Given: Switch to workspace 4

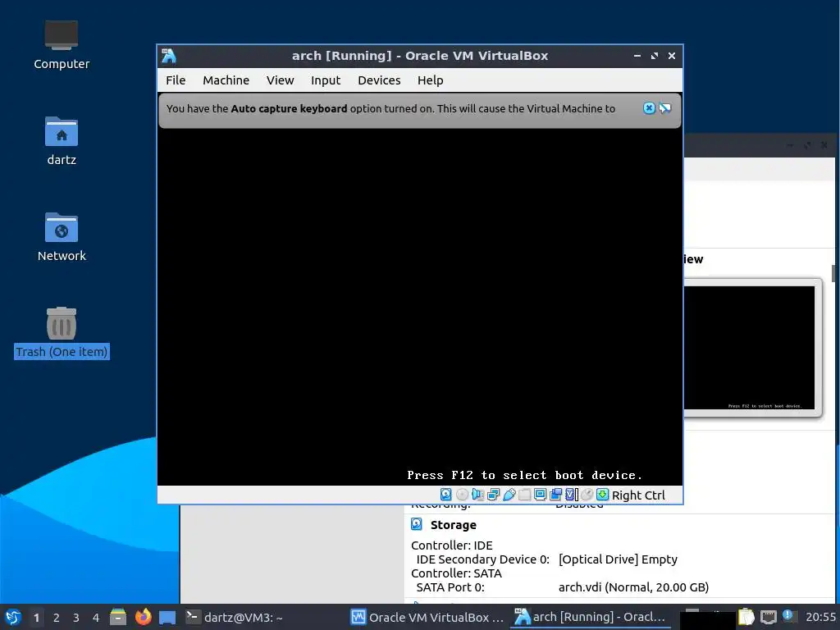Looking at the screenshot, I should [x=96, y=618].
